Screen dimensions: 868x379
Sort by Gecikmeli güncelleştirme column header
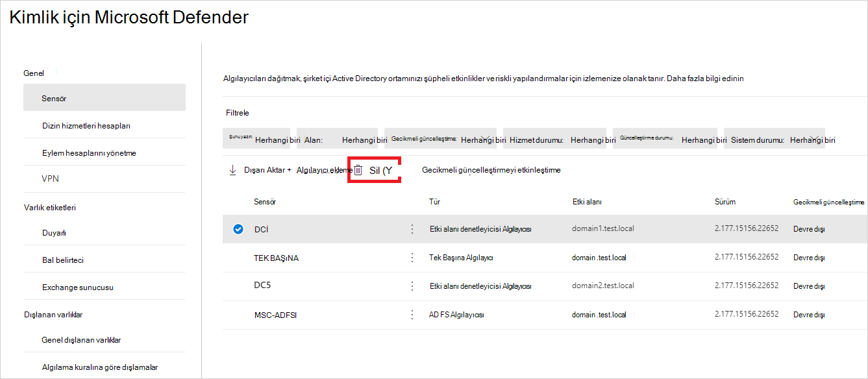point(829,202)
